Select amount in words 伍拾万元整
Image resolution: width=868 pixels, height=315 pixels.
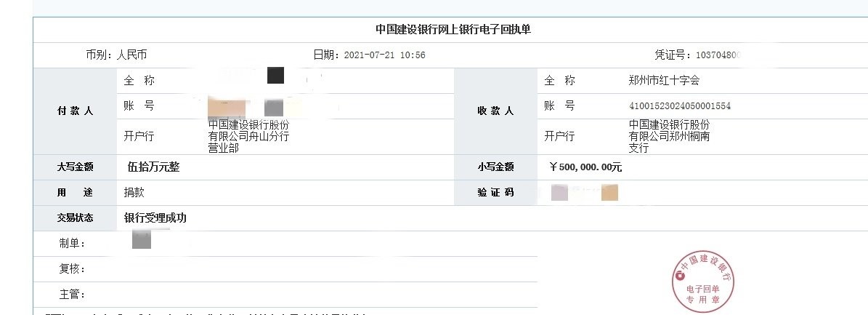click(x=154, y=167)
